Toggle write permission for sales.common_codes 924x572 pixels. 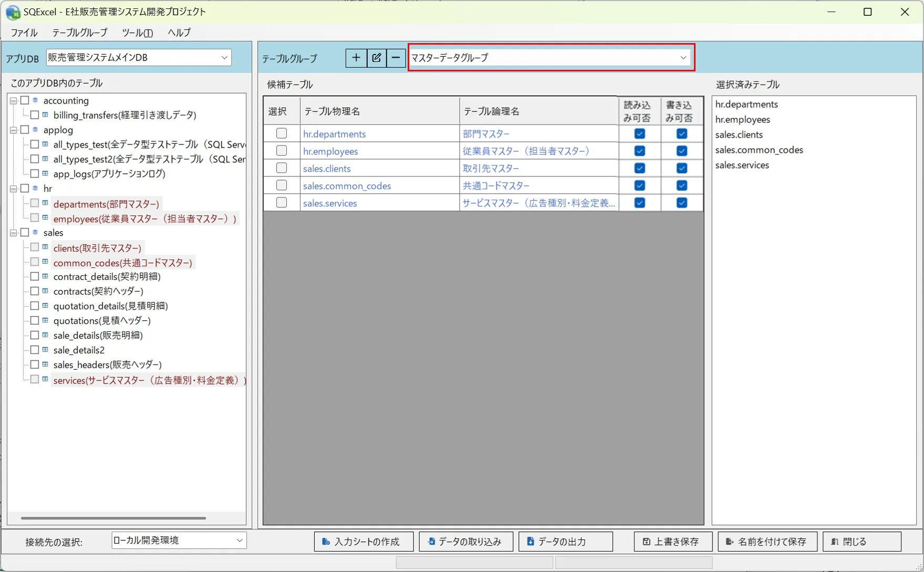click(x=682, y=185)
